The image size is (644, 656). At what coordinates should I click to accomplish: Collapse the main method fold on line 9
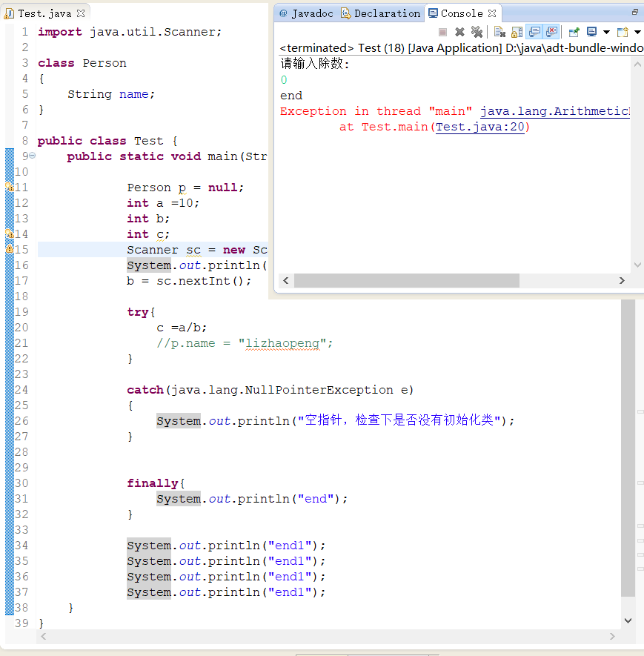tap(31, 156)
